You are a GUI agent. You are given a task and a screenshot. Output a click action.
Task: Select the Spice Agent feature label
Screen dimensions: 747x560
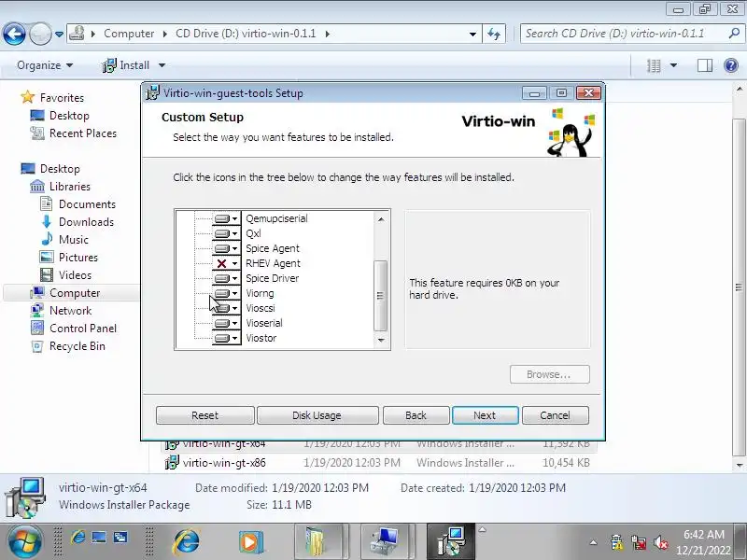coord(273,248)
